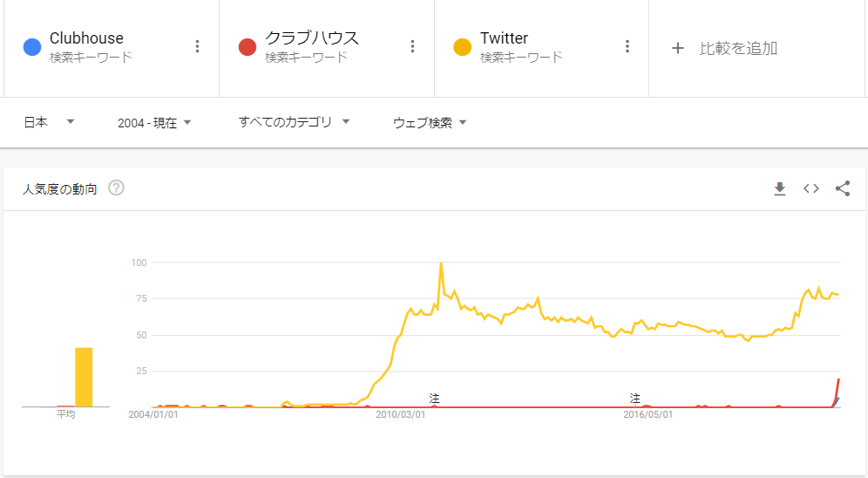Click 比較を追加 to add term
868x478 pixels.
click(x=738, y=49)
